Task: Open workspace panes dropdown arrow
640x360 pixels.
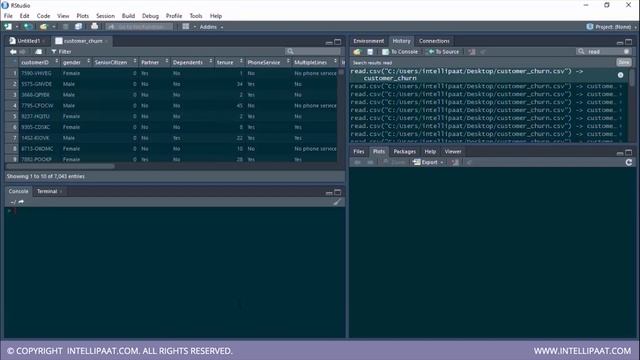Action: tap(194, 27)
